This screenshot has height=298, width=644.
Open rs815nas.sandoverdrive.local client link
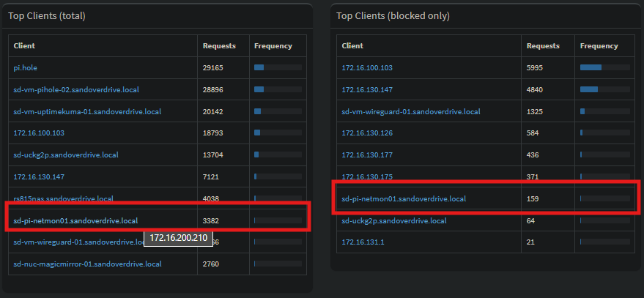[x=63, y=198]
